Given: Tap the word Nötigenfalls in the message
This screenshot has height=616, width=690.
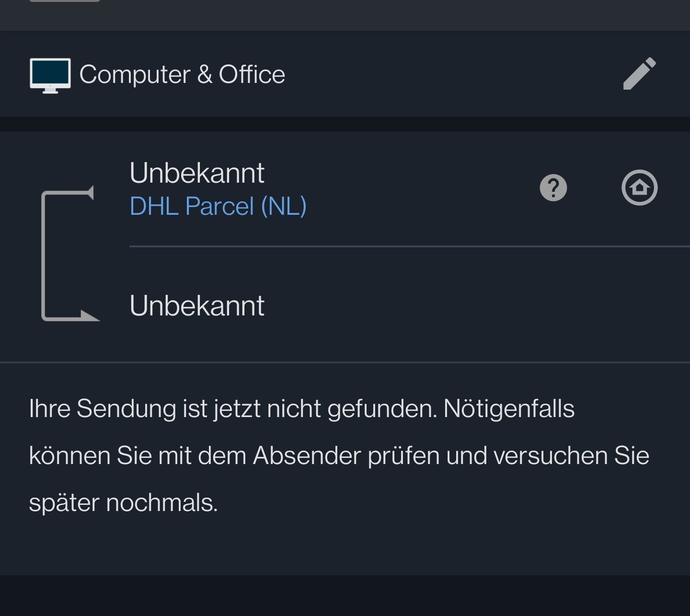Looking at the screenshot, I should point(509,409).
